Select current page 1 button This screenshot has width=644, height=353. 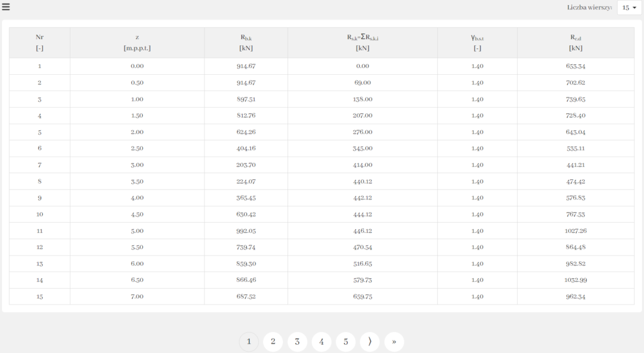point(249,342)
